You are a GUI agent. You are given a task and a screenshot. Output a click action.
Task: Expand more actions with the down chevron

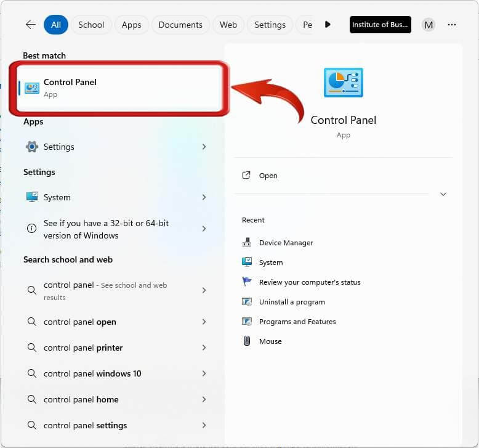443,194
